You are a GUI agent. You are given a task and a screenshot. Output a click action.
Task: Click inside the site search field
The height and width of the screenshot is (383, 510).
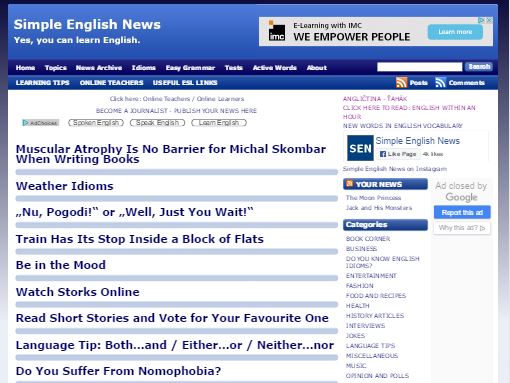pos(420,67)
